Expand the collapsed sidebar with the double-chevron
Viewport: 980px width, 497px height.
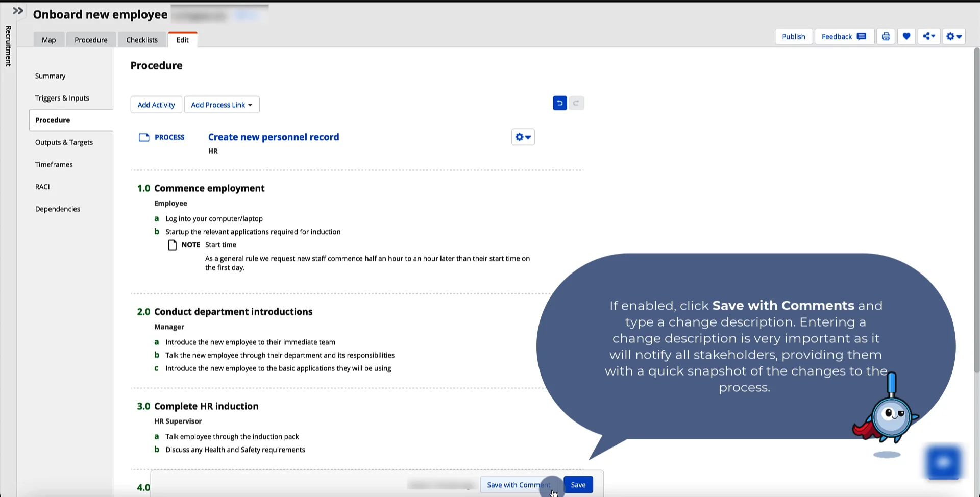(18, 11)
